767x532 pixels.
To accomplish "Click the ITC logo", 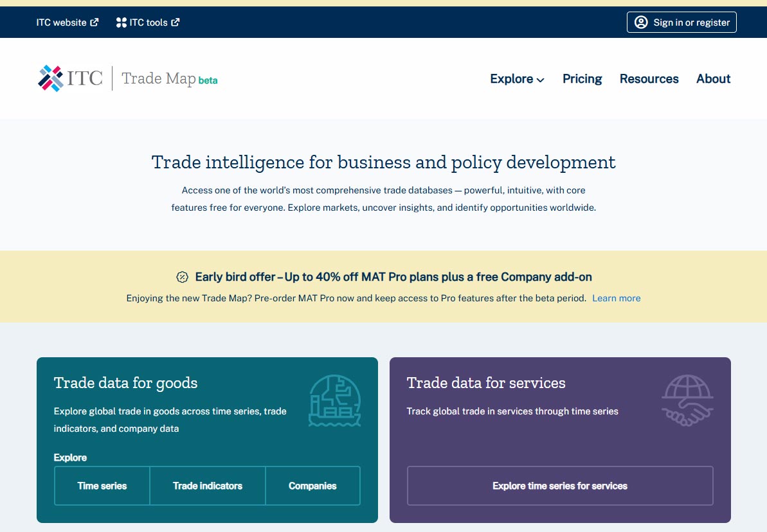I will point(71,78).
